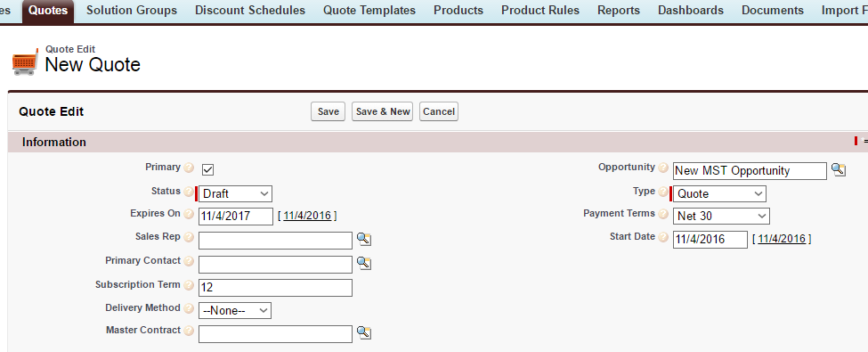Screen dimensions: 868x352
Task: Open the Delivery Method dropdown
Action: [235, 310]
